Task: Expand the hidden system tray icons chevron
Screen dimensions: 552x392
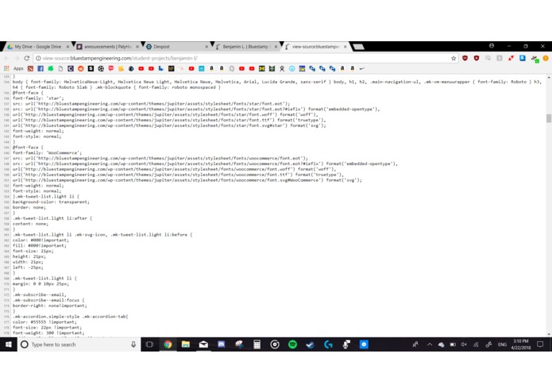Action: (x=430, y=344)
